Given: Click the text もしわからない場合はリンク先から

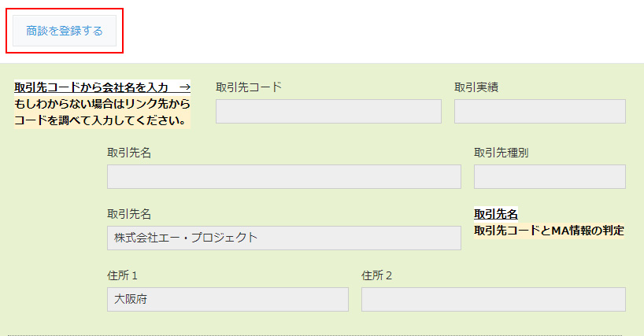Looking at the screenshot, I should 102,104.
